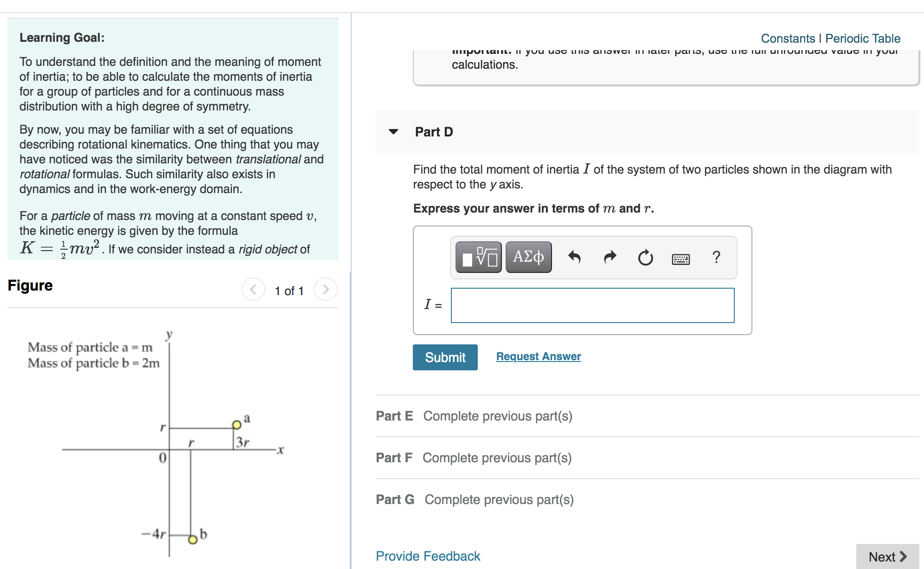Redo equation entry
924x569 pixels.
[x=609, y=257]
